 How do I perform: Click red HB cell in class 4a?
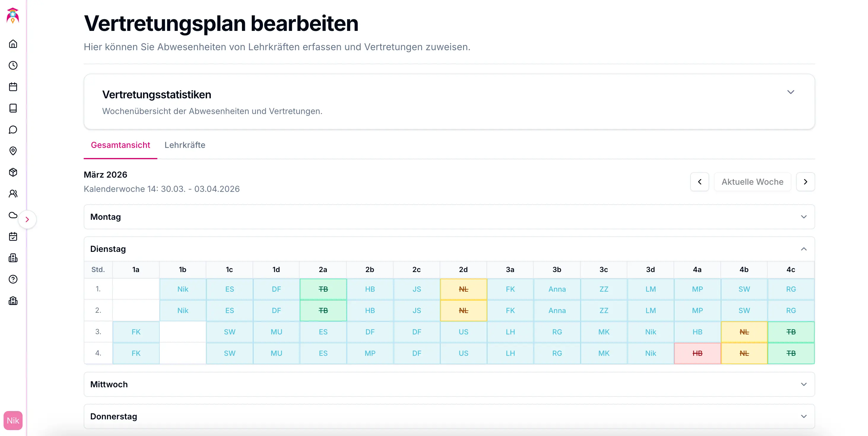697,353
